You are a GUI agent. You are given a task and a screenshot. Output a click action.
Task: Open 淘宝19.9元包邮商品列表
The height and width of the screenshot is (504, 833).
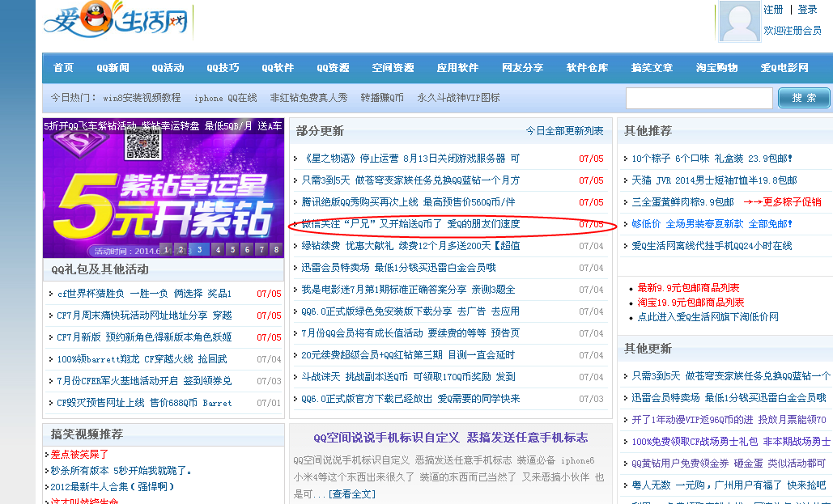(x=691, y=303)
